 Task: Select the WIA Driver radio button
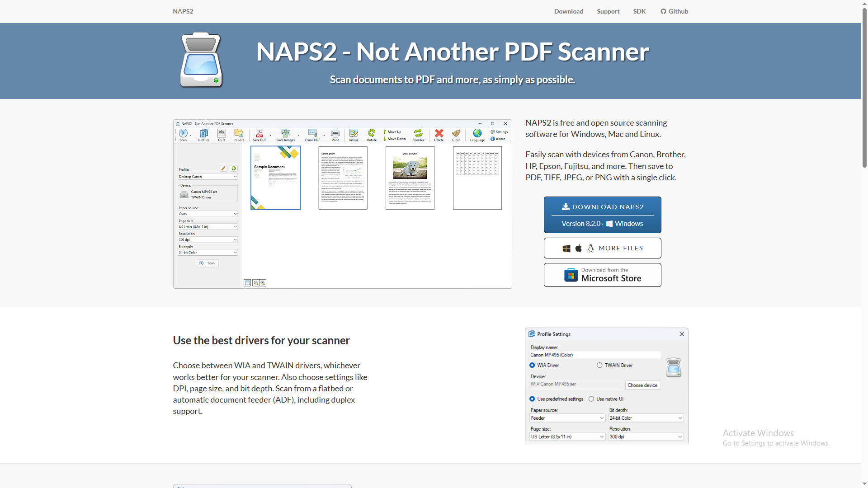(x=532, y=365)
